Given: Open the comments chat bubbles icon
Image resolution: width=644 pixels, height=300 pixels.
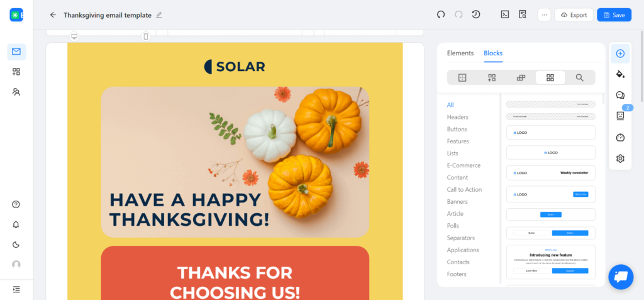Looking at the screenshot, I should pos(620,96).
